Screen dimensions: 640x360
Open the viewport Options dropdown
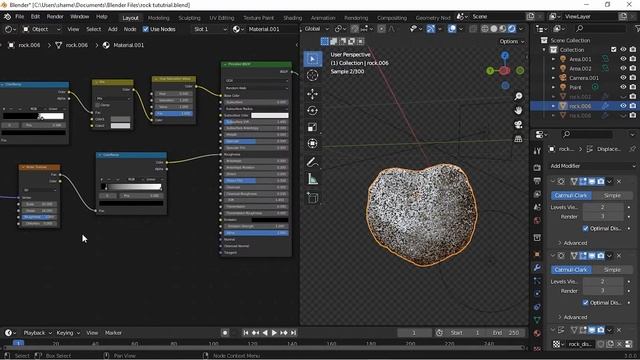[x=511, y=42]
